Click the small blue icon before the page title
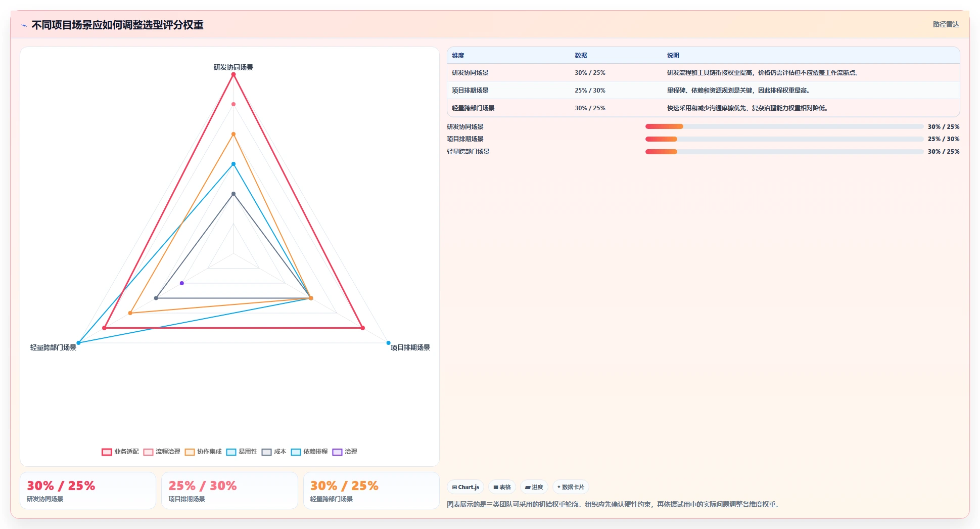 tap(24, 25)
